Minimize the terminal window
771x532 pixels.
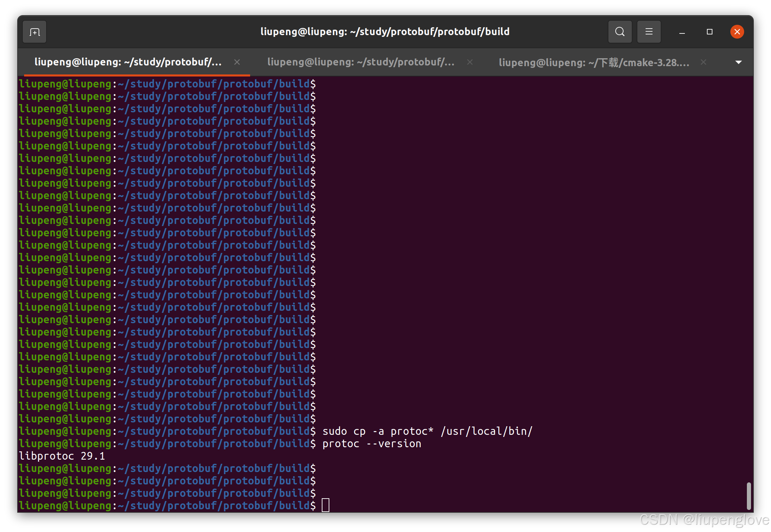(x=682, y=32)
